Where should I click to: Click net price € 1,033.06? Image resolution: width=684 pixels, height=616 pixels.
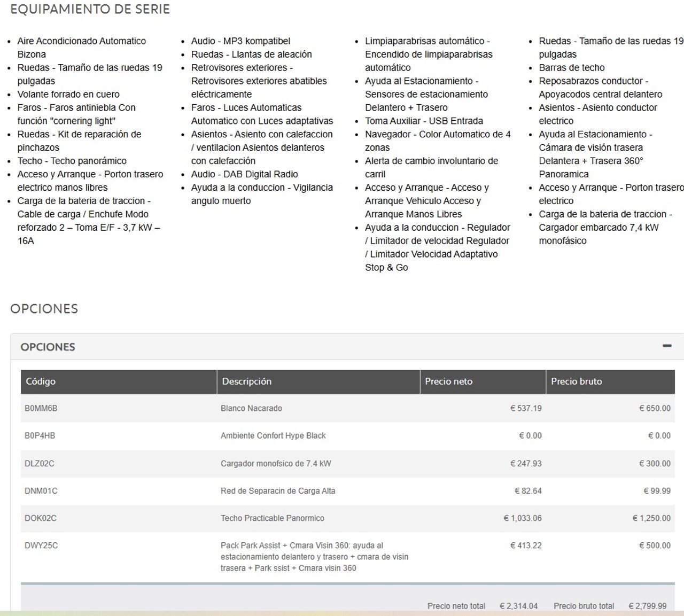(x=523, y=518)
